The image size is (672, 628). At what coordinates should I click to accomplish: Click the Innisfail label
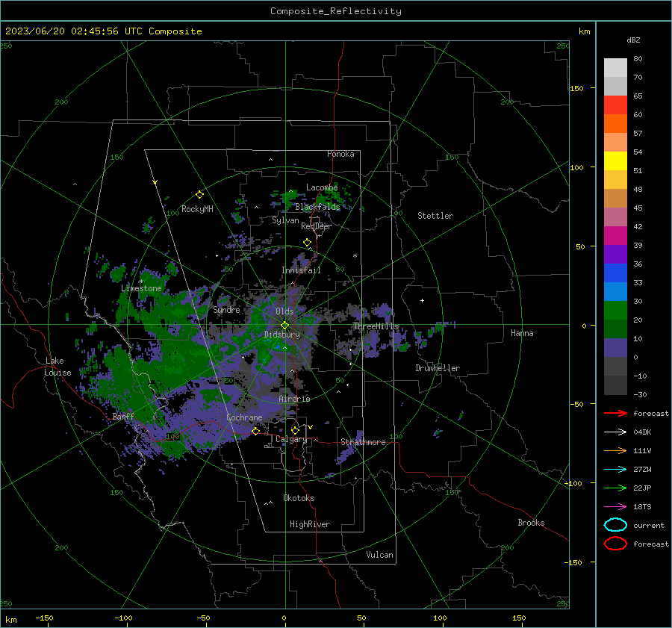tap(301, 270)
